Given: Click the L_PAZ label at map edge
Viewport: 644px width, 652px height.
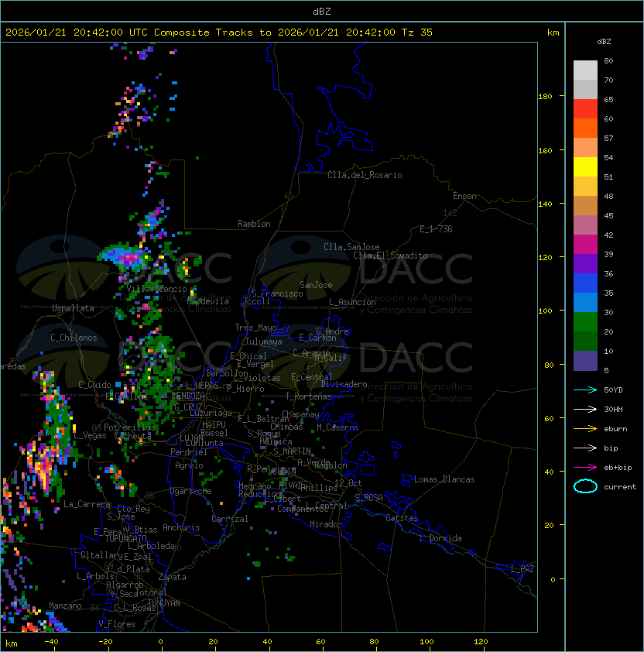Looking at the screenshot, I should pyautogui.click(x=522, y=569).
